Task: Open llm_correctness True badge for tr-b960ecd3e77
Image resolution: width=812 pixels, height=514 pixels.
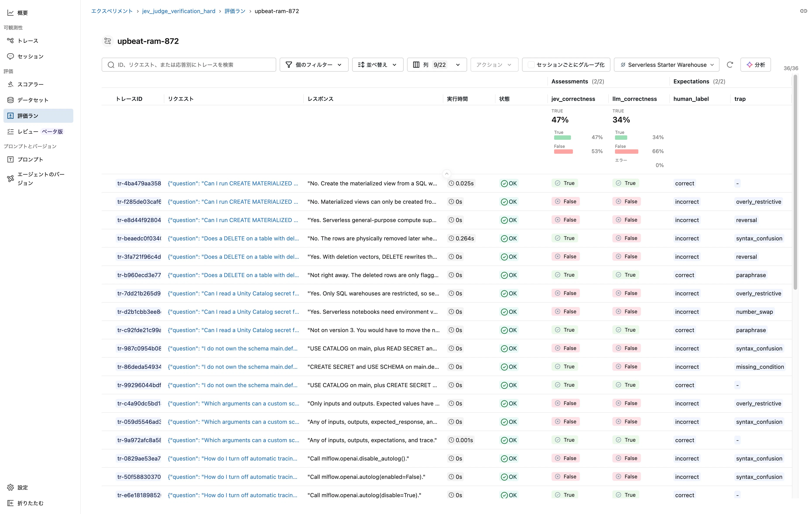Action: click(x=626, y=275)
